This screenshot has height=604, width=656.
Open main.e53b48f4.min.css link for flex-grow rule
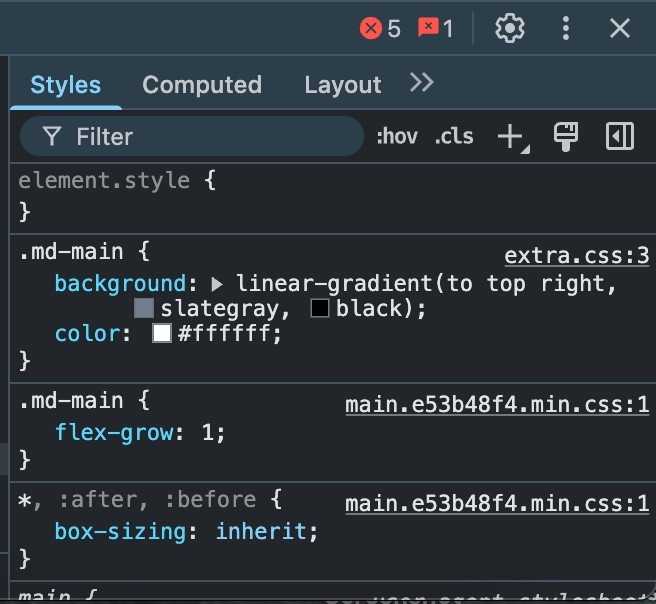(497, 405)
